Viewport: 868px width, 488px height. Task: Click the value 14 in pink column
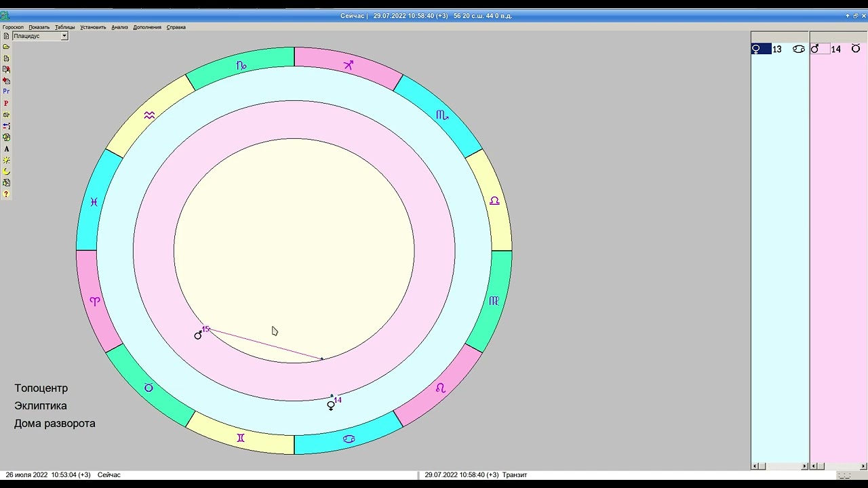click(836, 49)
